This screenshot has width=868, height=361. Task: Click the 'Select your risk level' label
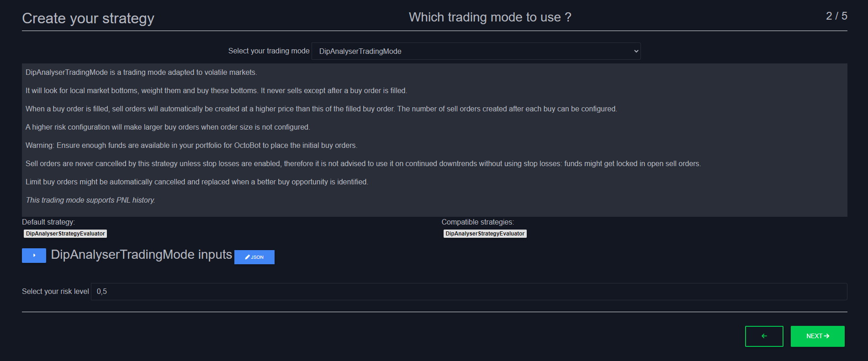click(55, 292)
